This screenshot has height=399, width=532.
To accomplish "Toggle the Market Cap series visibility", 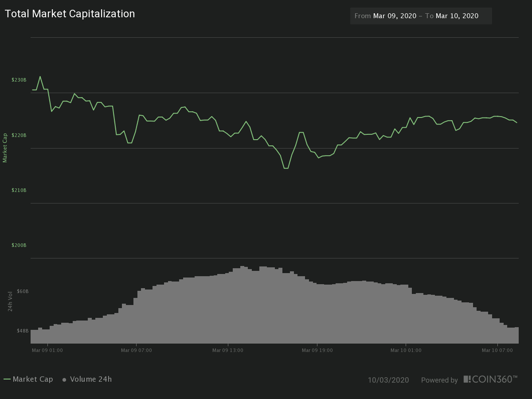I will click(33, 379).
